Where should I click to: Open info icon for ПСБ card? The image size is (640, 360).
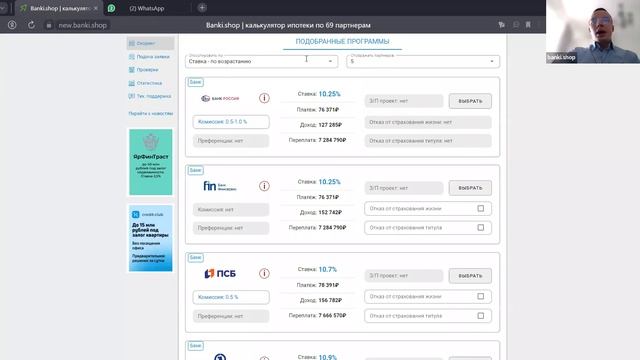(264, 273)
